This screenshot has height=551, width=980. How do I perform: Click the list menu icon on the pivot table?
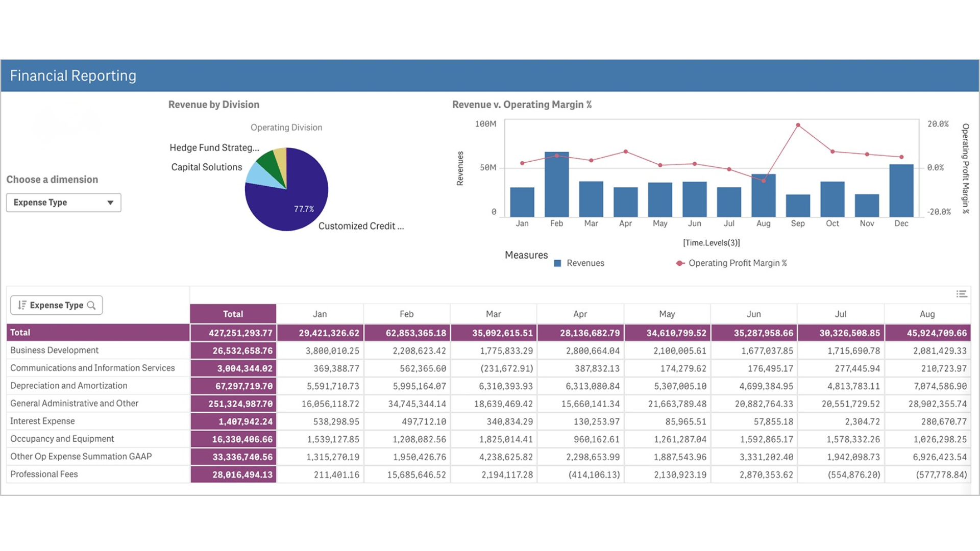(962, 293)
